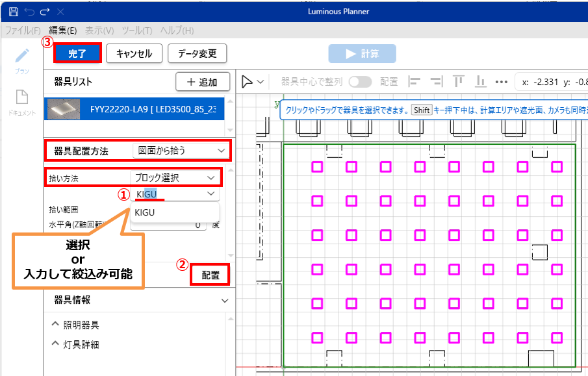Click the align top edges icon

pyautogui.click(x=458, y=82)
